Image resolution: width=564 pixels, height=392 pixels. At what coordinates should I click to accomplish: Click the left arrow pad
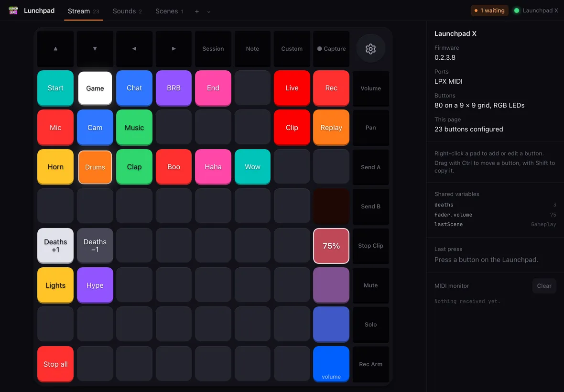(x=134, y=49)
